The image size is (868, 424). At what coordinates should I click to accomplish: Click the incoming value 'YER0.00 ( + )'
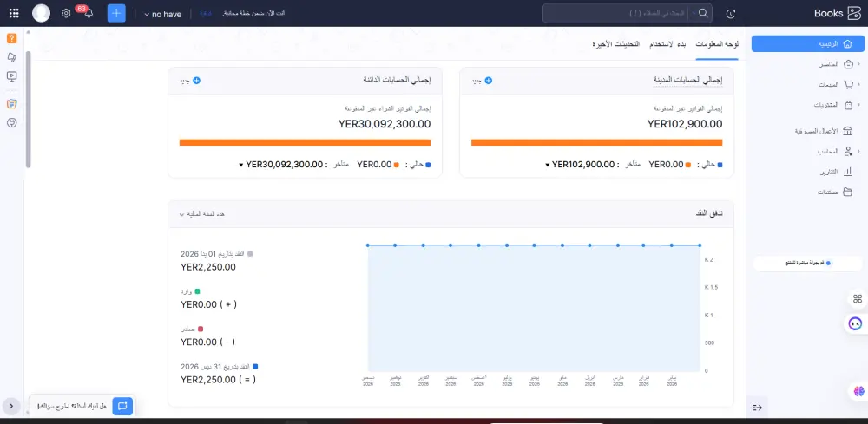coord(208,304)
